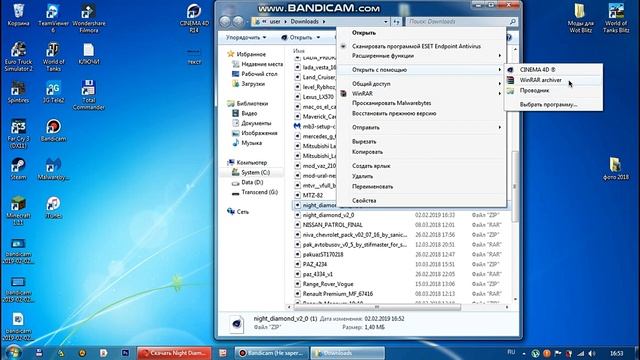
Task: Click the RU language indicator in the tray
Action: 511,352
